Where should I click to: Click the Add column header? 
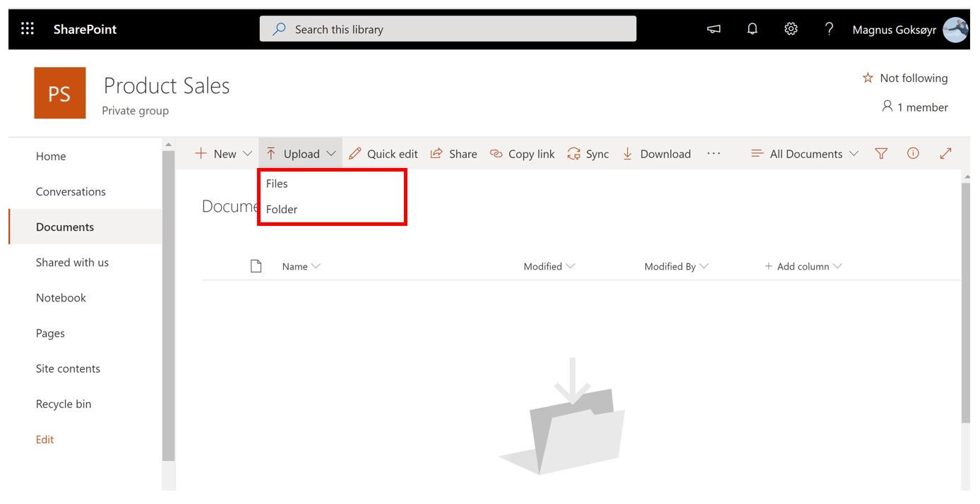803,267
